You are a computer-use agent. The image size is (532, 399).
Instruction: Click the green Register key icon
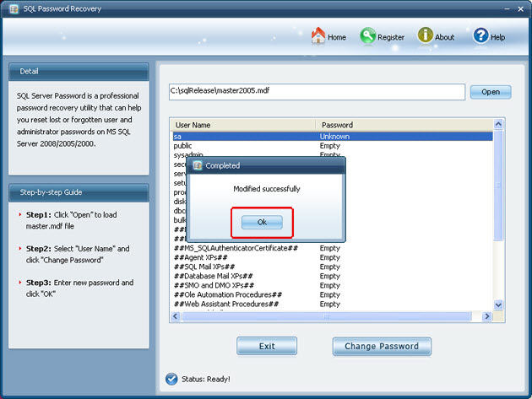point(368,35)
